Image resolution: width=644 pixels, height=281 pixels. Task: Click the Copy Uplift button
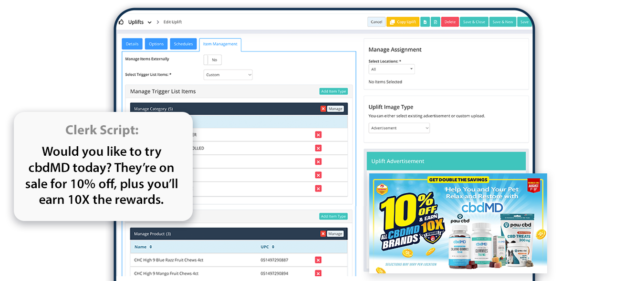tap(403, 22)
